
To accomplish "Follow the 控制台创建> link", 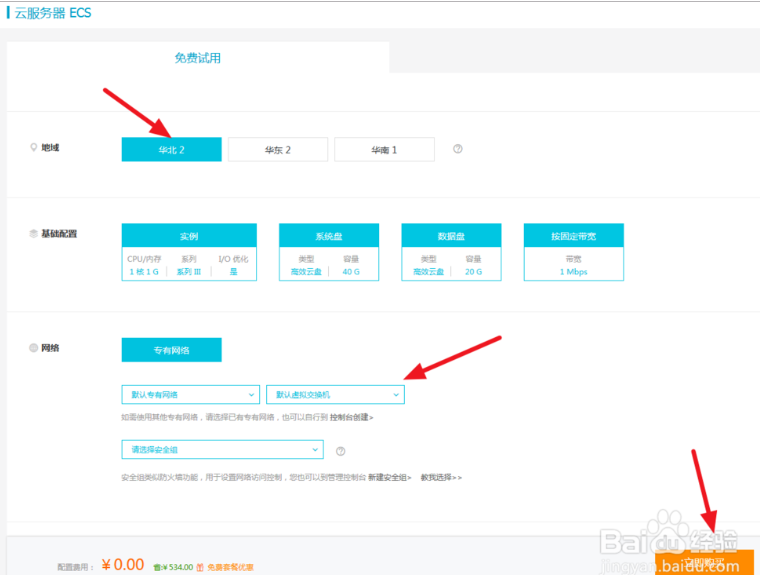I will [352, 417].
